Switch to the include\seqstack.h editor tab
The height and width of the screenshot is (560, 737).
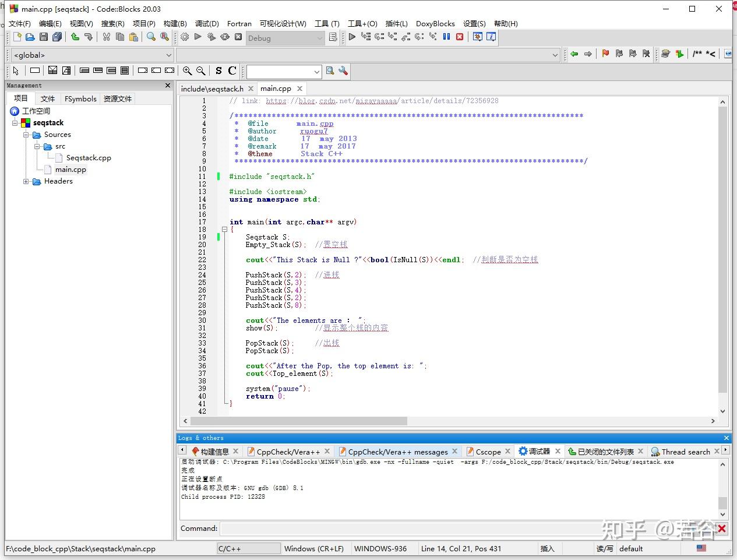click(x=212, y=89)
